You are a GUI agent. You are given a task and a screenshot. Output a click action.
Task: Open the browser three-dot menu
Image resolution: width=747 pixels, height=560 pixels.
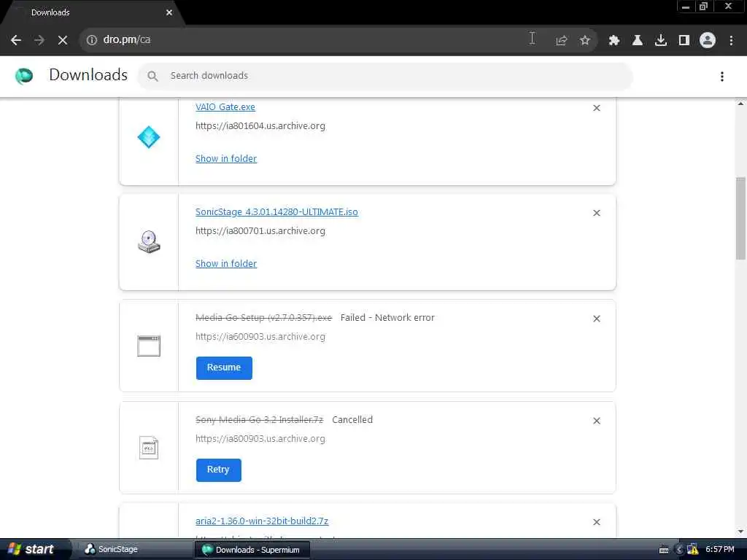pos(731,41)
